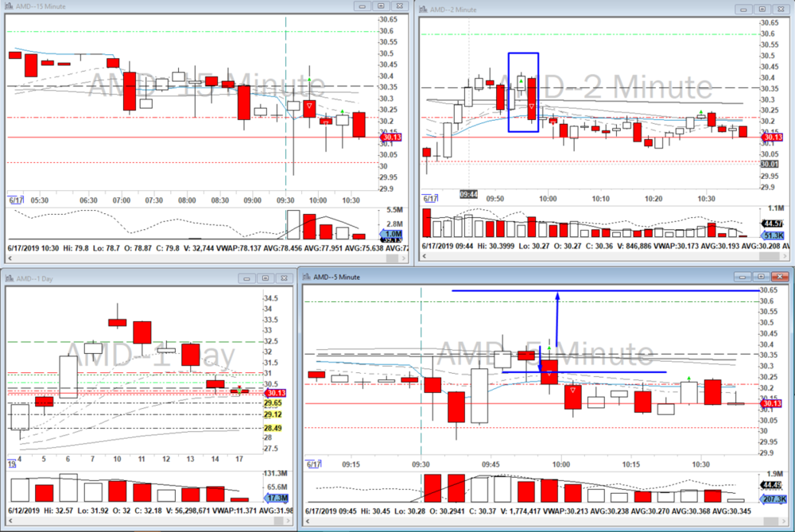Maximize the AMD 2 Minute chart window
The image size is (795, 532).
tap(760, 7)
